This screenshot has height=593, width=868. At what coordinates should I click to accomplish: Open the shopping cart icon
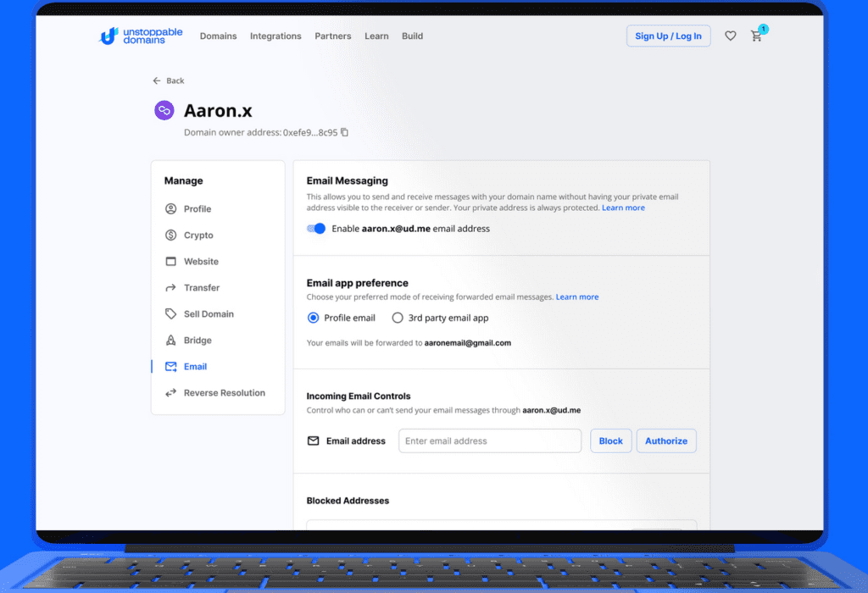(756, 36)
